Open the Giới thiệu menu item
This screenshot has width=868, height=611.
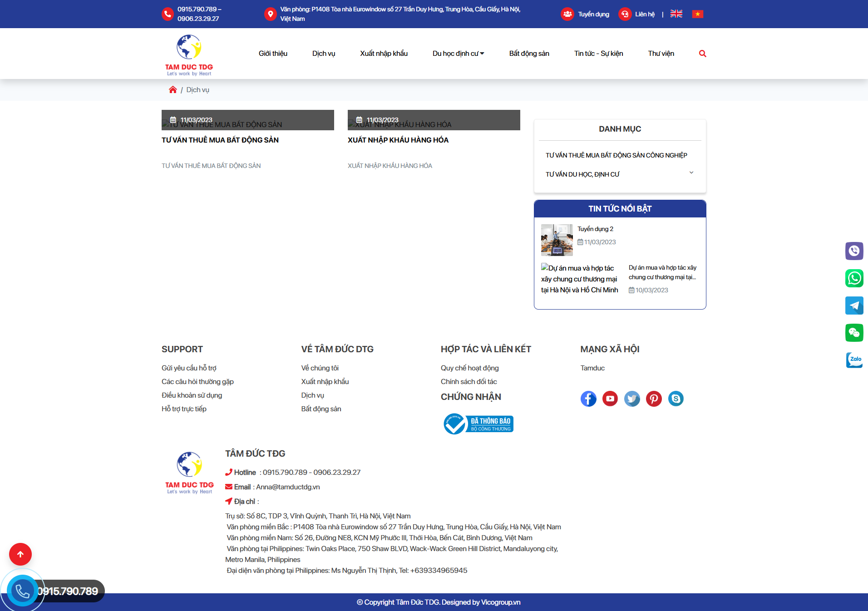[273, 54]
